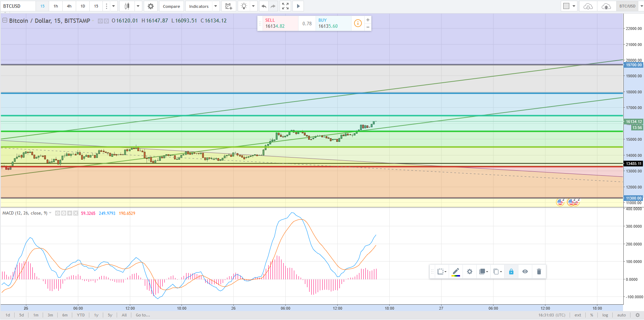Set date range to 1m

coord(36,315)
